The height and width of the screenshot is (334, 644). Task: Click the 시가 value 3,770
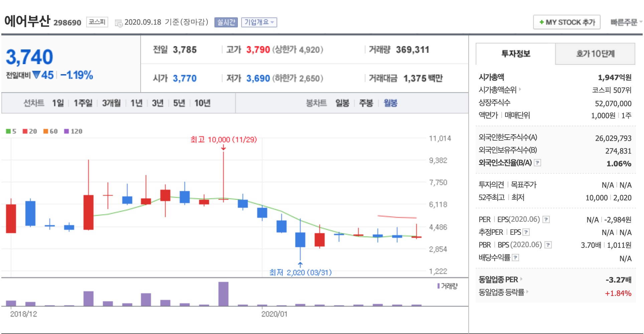pos(185,78)
